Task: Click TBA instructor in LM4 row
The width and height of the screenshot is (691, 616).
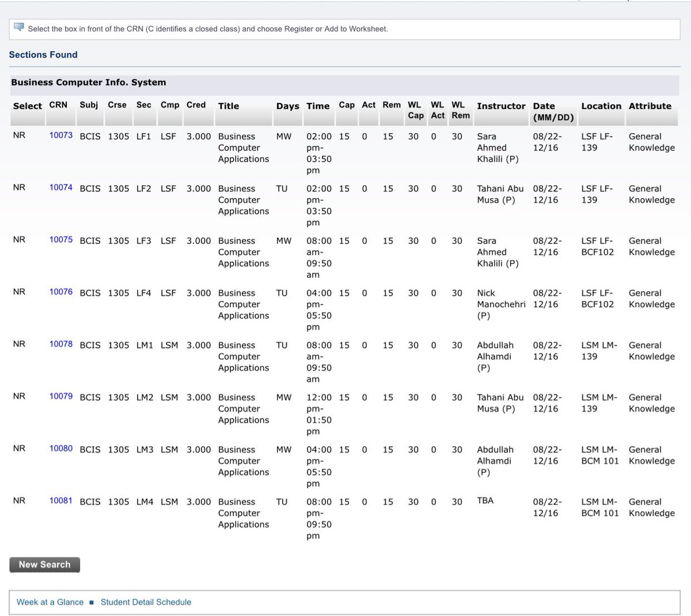Action: (x=485, y=500)
